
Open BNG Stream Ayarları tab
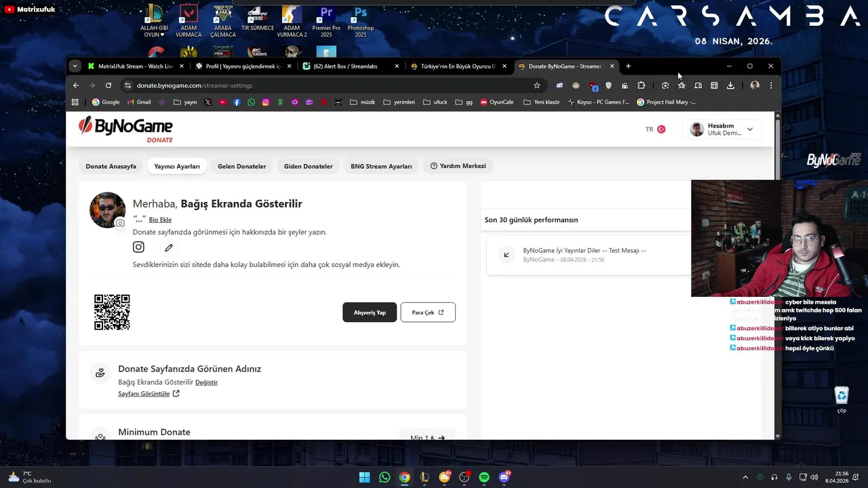click(x=381, y=166)
